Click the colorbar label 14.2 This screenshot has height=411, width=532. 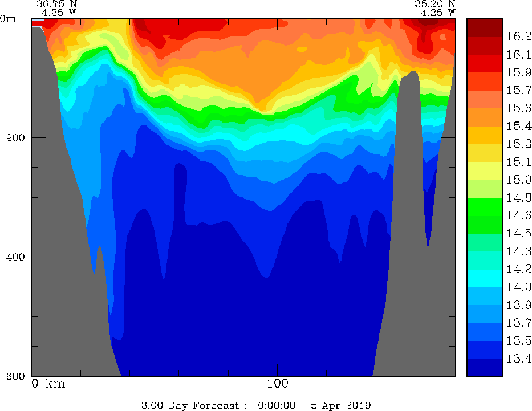pos(519,269)
